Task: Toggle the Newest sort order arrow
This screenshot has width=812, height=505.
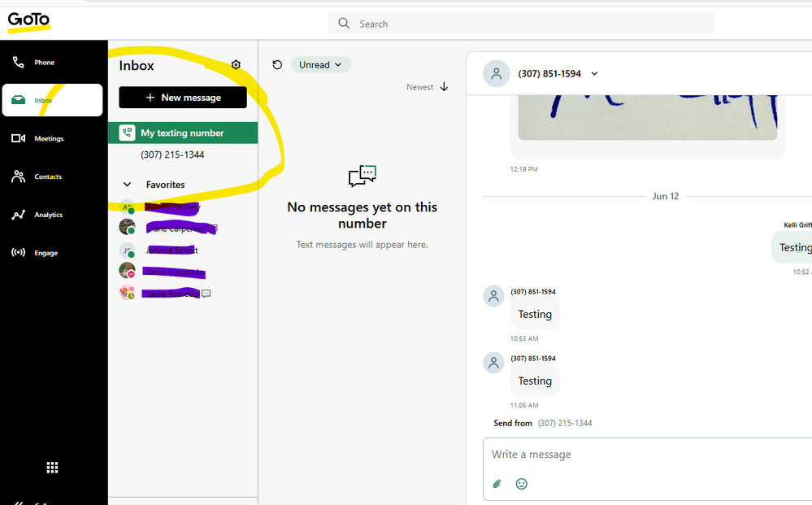Action: [x=444, y=87]
